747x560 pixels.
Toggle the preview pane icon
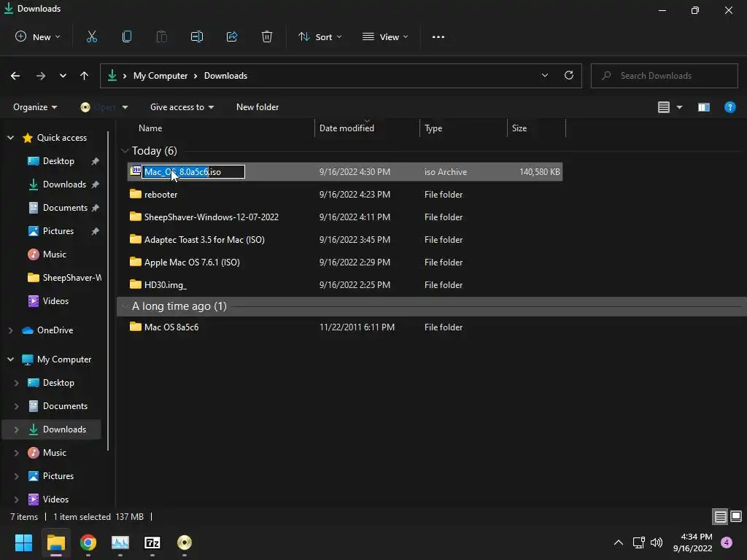(704, 107)
